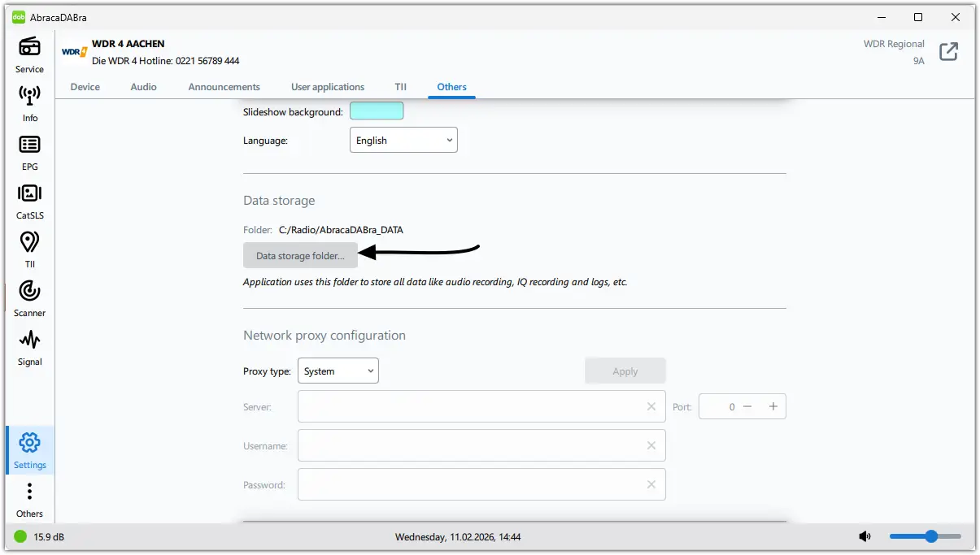Expand the Language dropdown

[403, 140]
